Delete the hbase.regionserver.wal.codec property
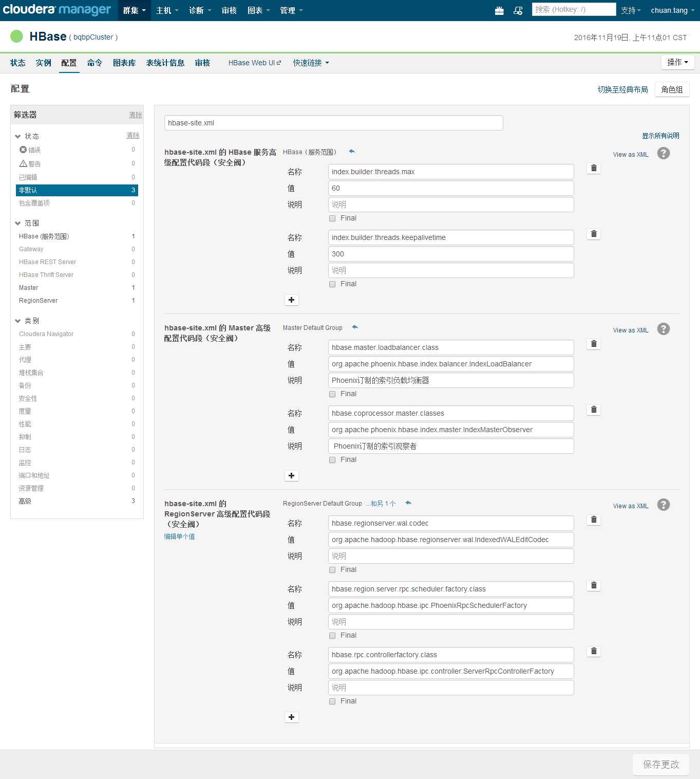Viewport: 700px width, 779px height. coord(594,520)
